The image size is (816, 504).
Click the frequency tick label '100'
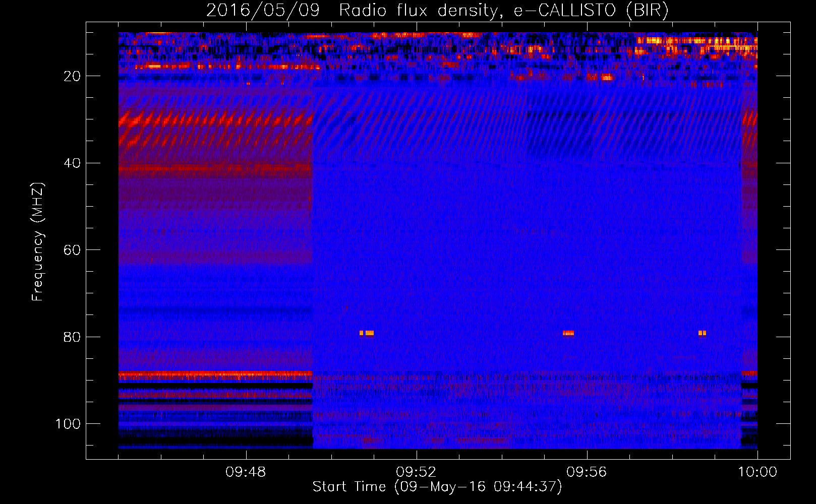click(x=68, y=424)
